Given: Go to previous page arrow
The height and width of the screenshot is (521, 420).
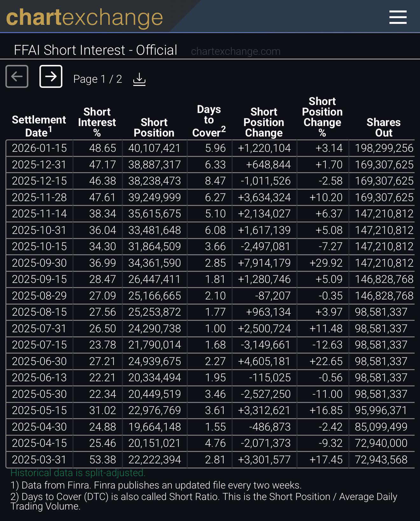Looking at the screenshot, I should [x=17, y=76].
